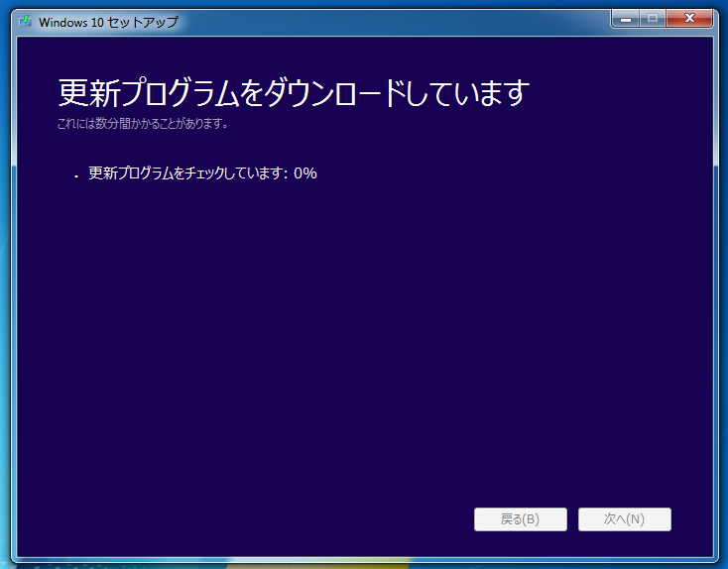Close the Windows 10 セットアップ window
Viewport: 728px width, 569px height.
point(689,19)
